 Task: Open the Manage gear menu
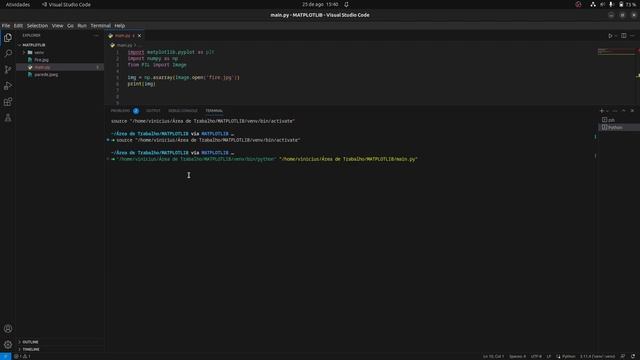point(8,344)
